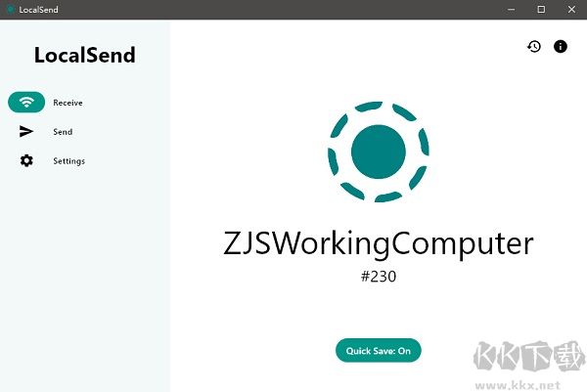This screenshot has height=392, width=587.
Task: Click the LocalSend window title text
Action: (x=37, y=9)
